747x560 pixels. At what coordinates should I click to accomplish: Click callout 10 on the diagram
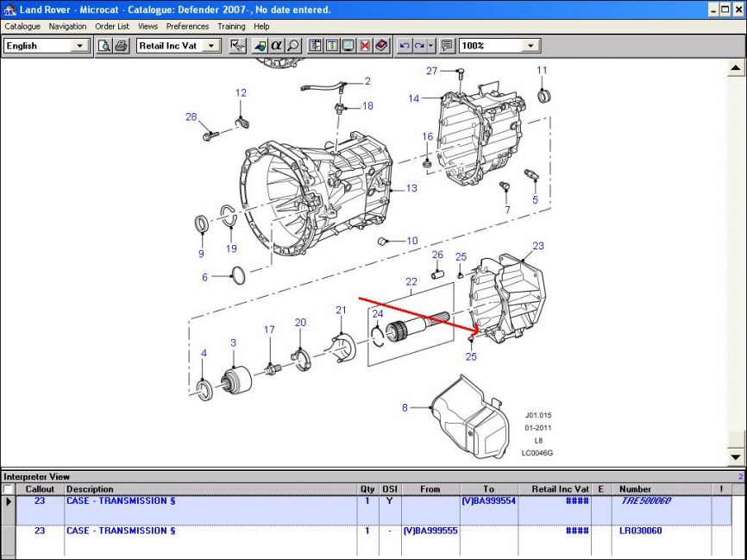tap(412, 241)
